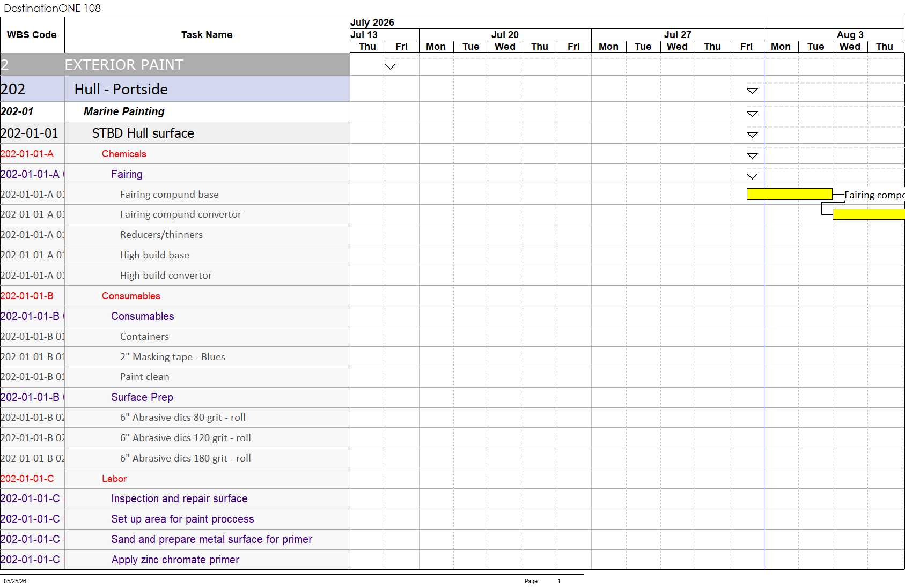Select the STBD Hull surface row

coord(175,133)
